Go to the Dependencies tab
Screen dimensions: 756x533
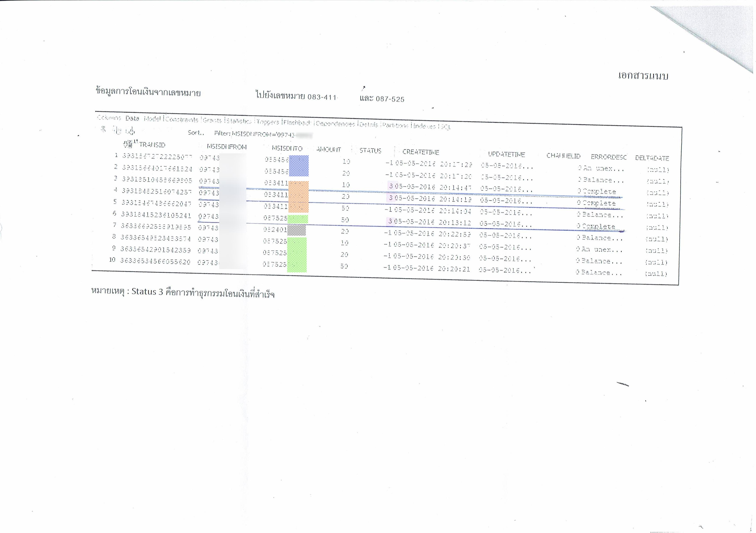pyautogui.click(x=336, y=124)
